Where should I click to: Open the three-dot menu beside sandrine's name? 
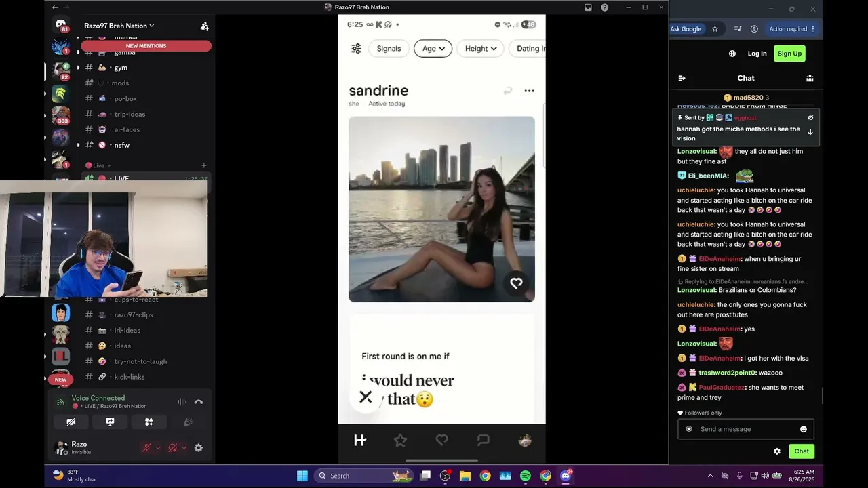pyautogui.click(x=529, y=91)
